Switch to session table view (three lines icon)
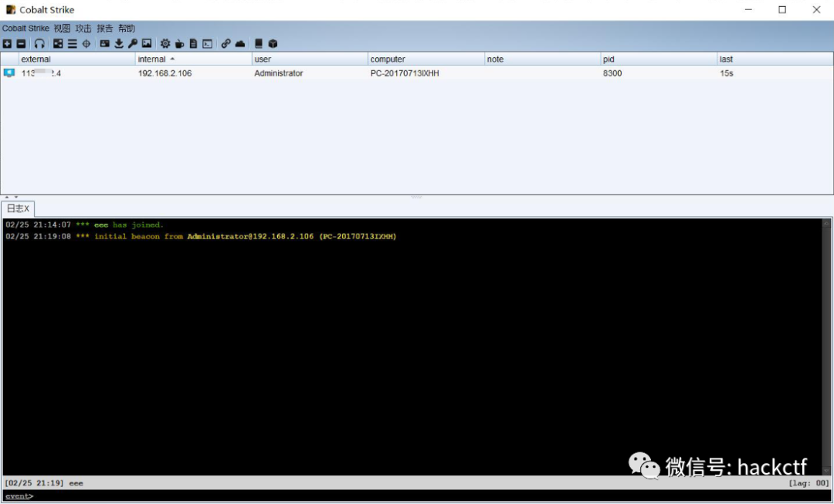 73,44
